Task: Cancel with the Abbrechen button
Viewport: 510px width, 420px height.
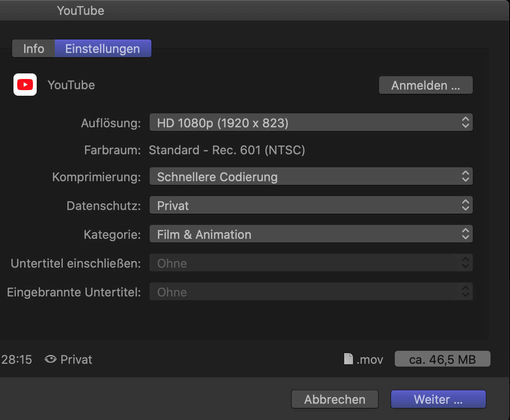Action: 334,400
